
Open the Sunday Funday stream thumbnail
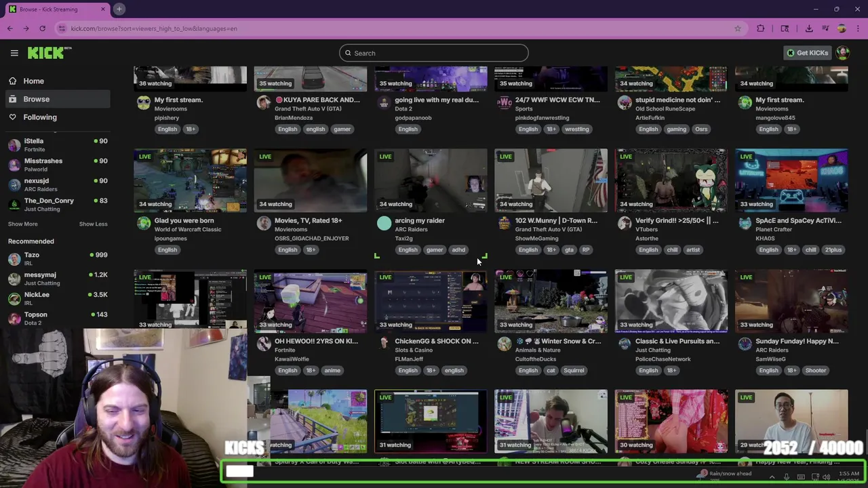click(x=791, y=301)
